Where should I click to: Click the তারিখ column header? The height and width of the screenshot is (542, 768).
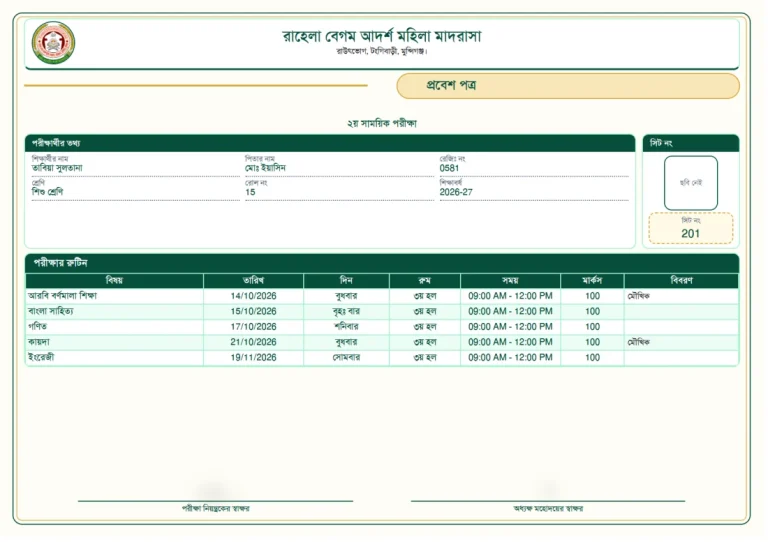[x=253, y=281]
